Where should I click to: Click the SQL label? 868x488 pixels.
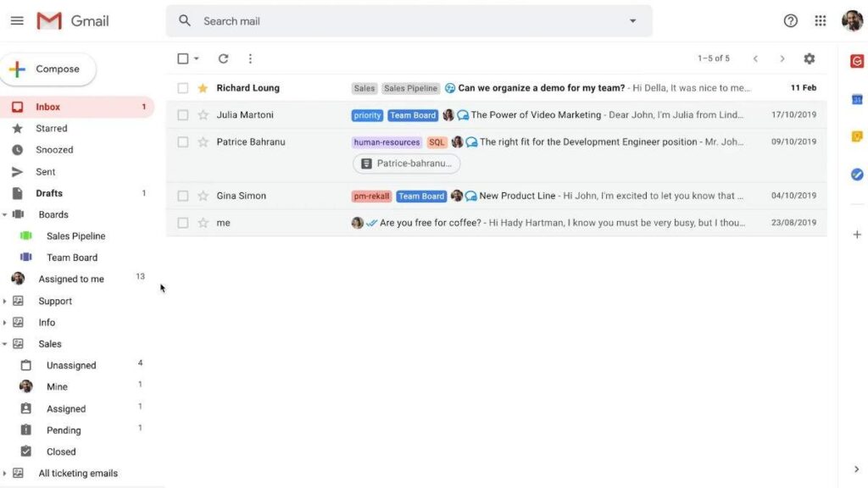[437, 142]
